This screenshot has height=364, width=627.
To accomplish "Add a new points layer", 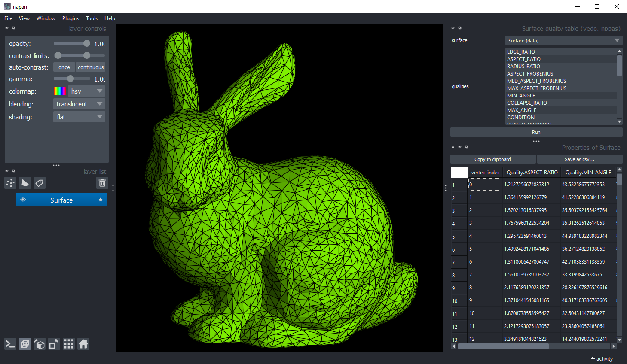I will (10, 183).
